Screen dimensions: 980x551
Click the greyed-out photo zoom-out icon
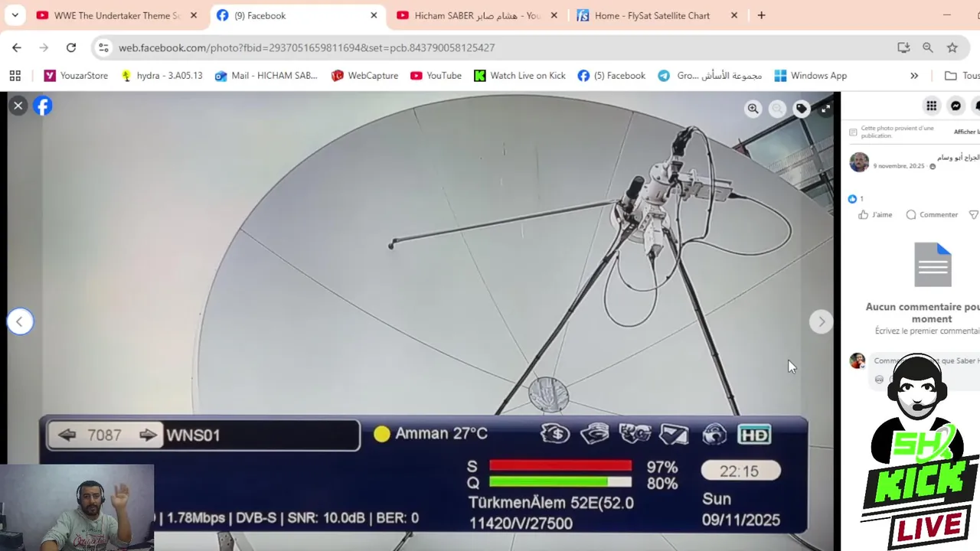777,109
